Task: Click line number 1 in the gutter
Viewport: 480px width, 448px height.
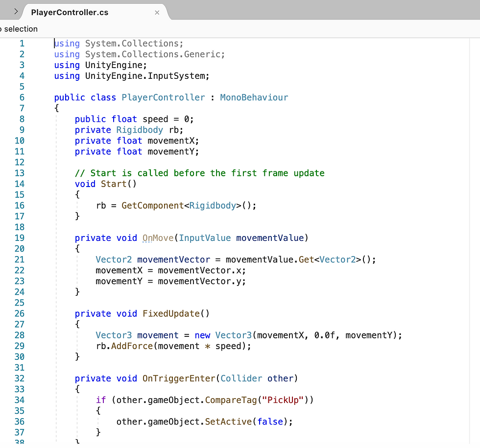Action: 22,44
